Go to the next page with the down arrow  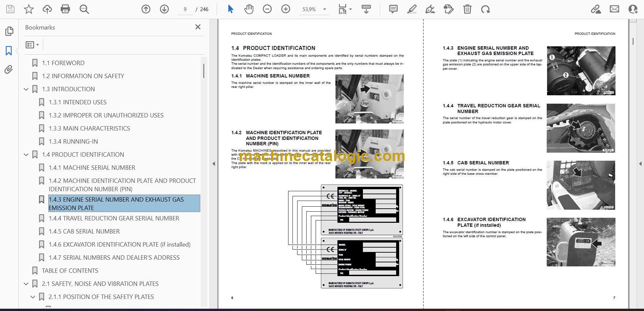164,9
